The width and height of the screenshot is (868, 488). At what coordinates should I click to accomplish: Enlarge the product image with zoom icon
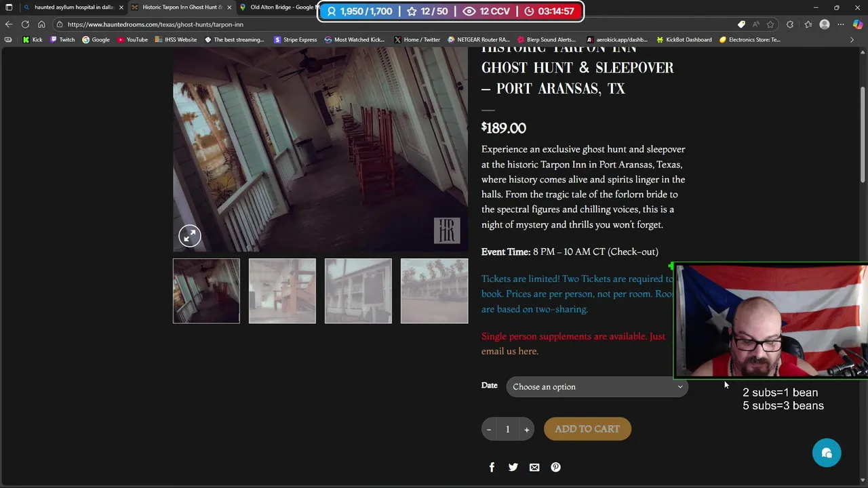pos(189,235)
